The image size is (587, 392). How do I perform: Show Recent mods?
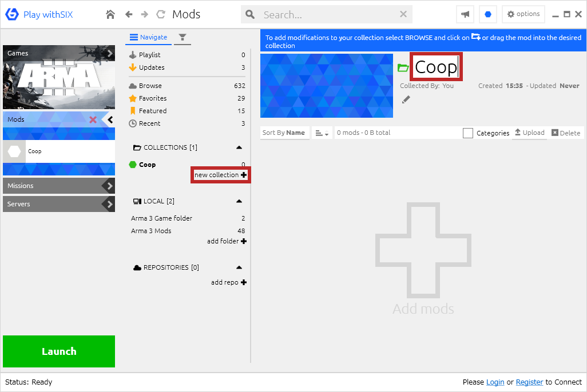(187, 123)
